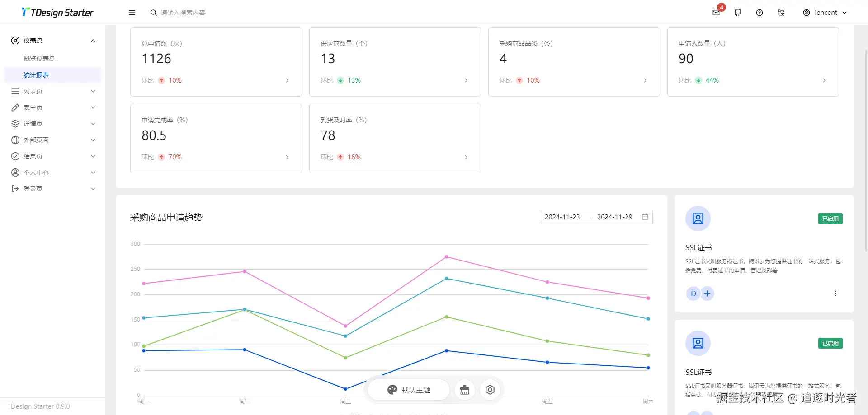Click the GitHub icon in header

pos(738,13)
